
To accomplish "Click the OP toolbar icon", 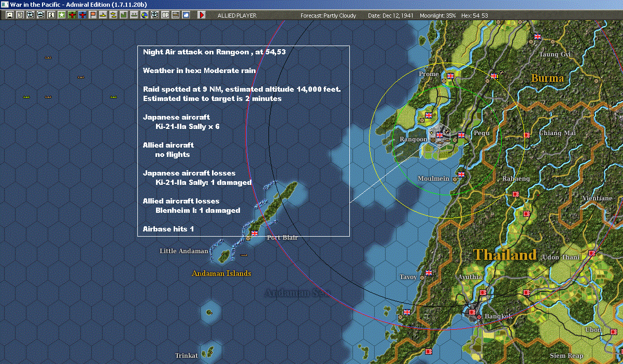I will (165, 15).
